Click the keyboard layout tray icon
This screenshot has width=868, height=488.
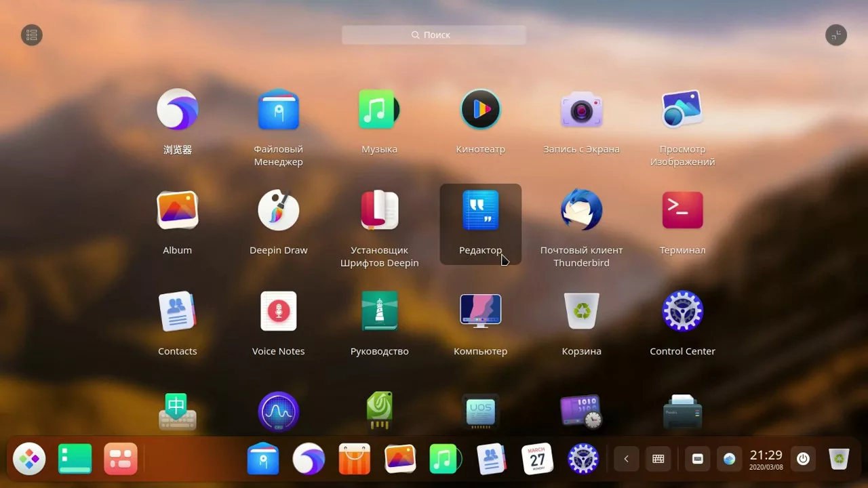pyautogui.click(x=658, y=459)
